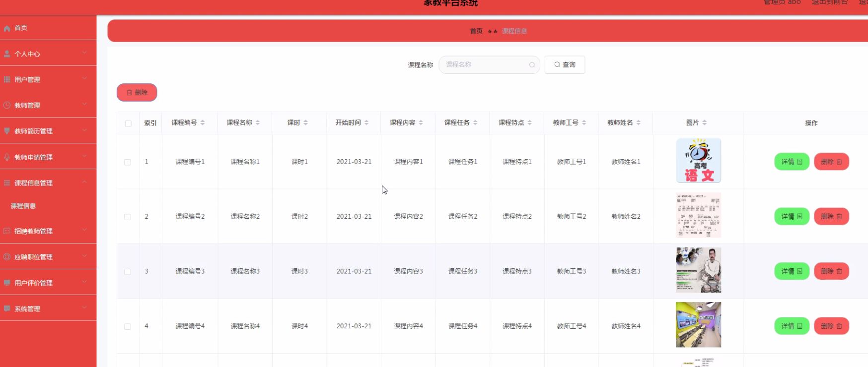
Task: Sort by 开始时间 column arrows
Action: point(366,122)
